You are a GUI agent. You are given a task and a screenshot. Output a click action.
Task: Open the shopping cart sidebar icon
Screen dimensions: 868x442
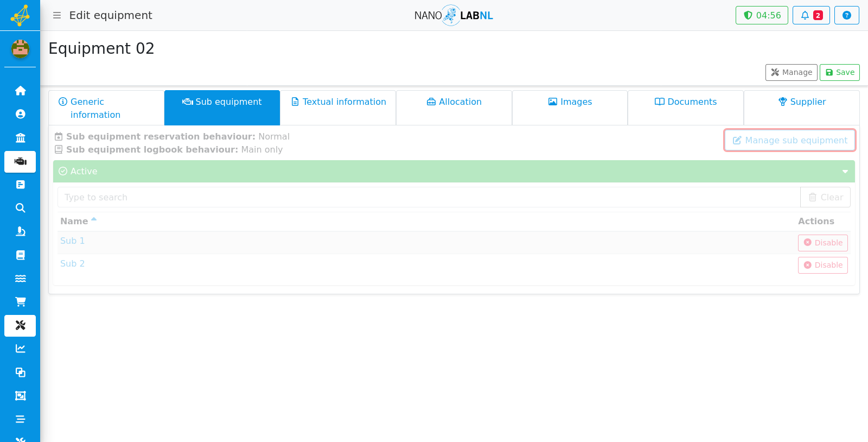tap(20, 302)
